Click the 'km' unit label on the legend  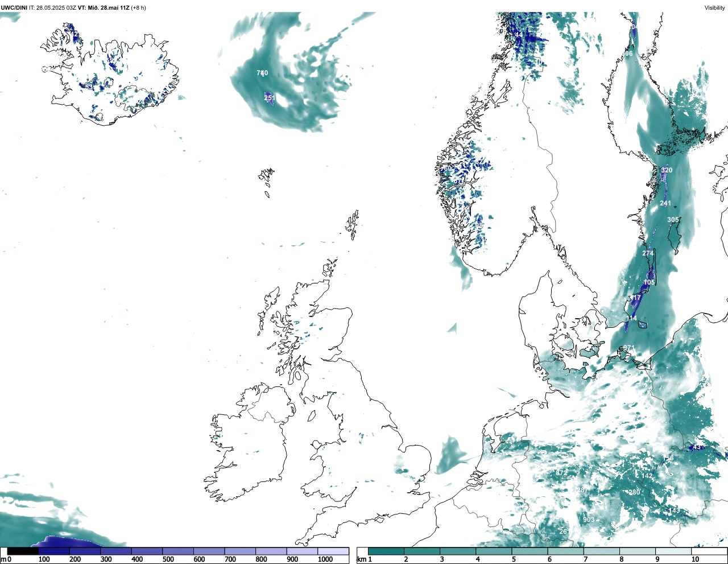tap(361, 559)
